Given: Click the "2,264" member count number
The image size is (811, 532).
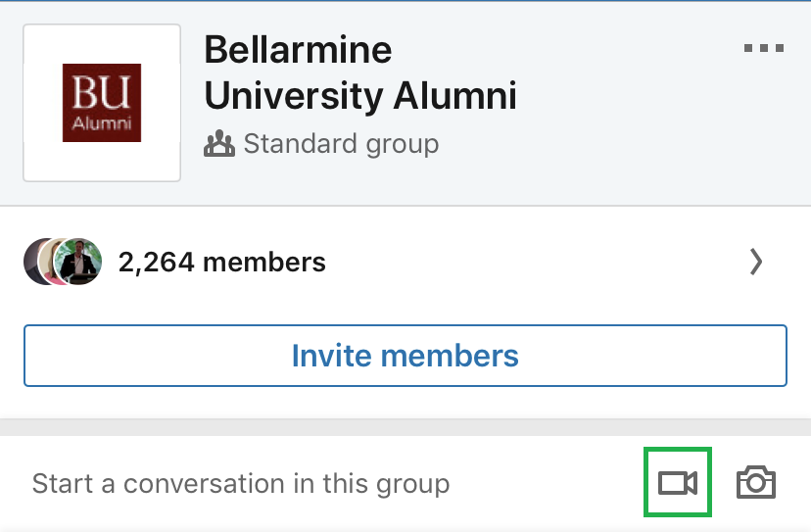Looking at the screenshot, I should tap(154, 262).
